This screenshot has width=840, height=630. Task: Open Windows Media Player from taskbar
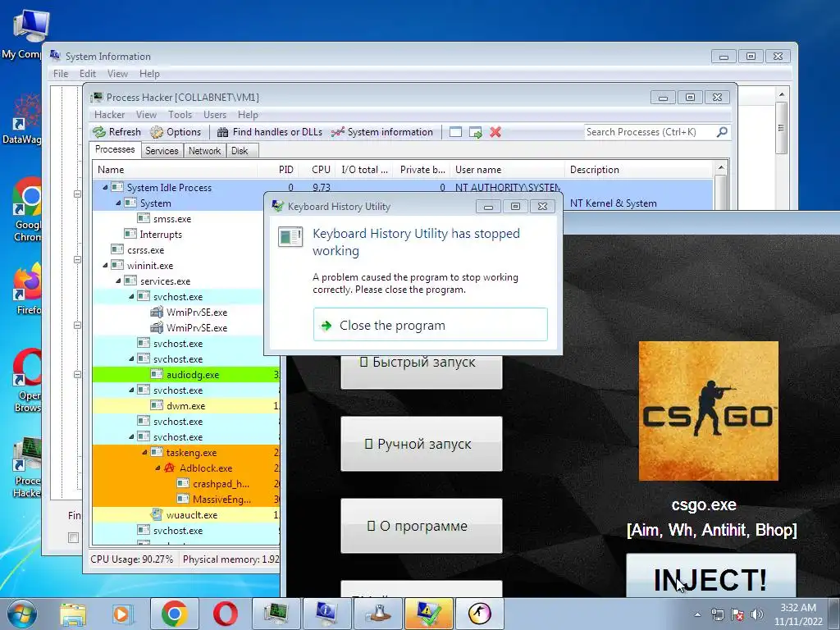point(121,614)
